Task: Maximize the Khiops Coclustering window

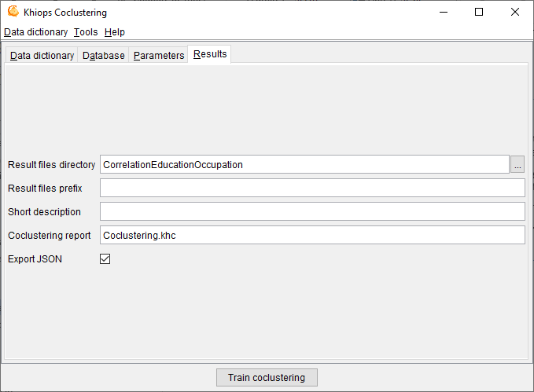Action: pyautogui.click(x=479, y=12)
